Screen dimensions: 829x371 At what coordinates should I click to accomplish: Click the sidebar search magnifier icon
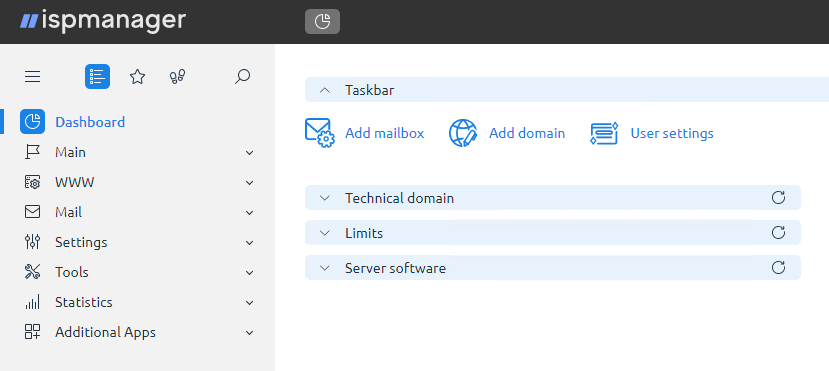tap(242, 77)
